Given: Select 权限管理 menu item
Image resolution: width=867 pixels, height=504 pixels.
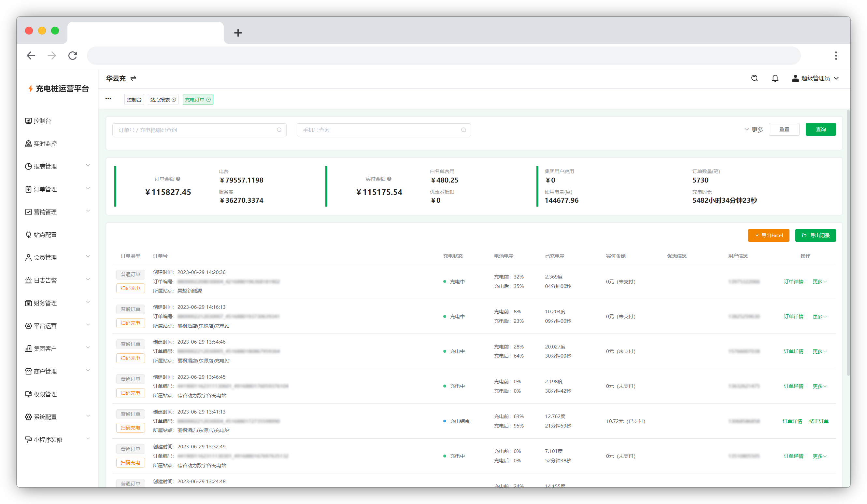Looking at the screenshot, I should click(x=45, y=394).
